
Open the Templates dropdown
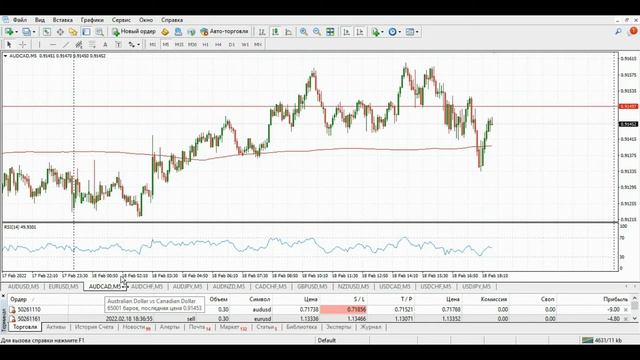tap(412, 32)
